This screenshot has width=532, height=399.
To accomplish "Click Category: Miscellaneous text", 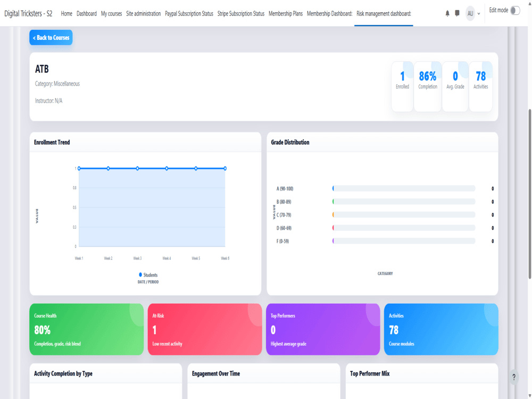I will coord(57,84).
